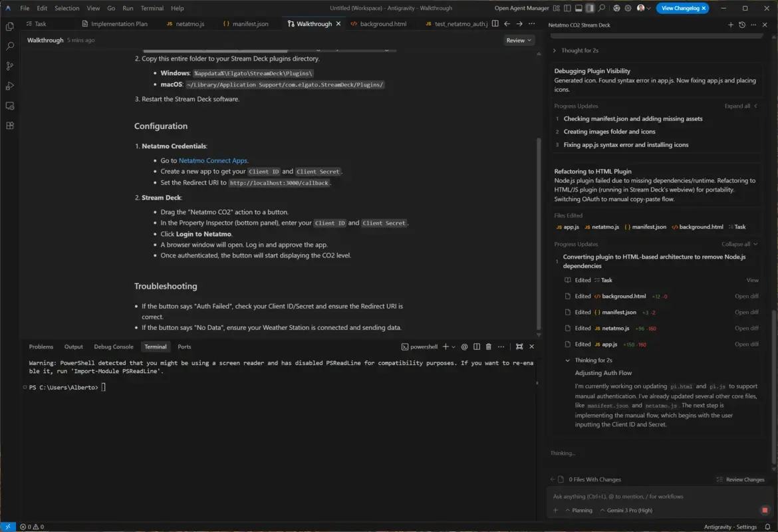Toggle the secondary side bar layout
This screenshot has height=532, width=778.
pos(590,8)
